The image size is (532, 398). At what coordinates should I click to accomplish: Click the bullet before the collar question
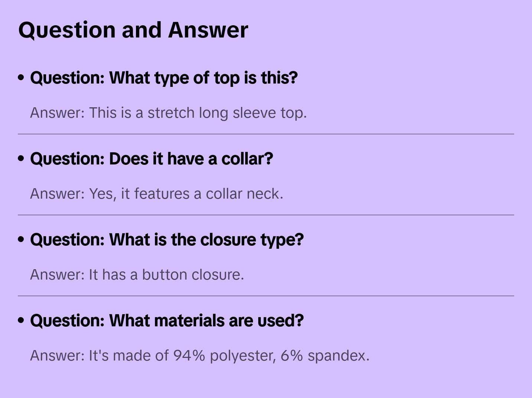pos(21,159)
